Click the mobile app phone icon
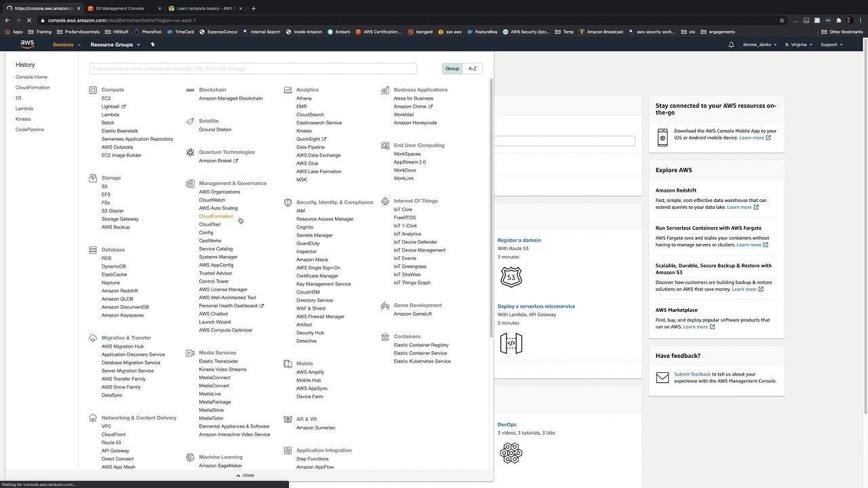Viewport: 868px width, 488px height. (x=663, y=138)
